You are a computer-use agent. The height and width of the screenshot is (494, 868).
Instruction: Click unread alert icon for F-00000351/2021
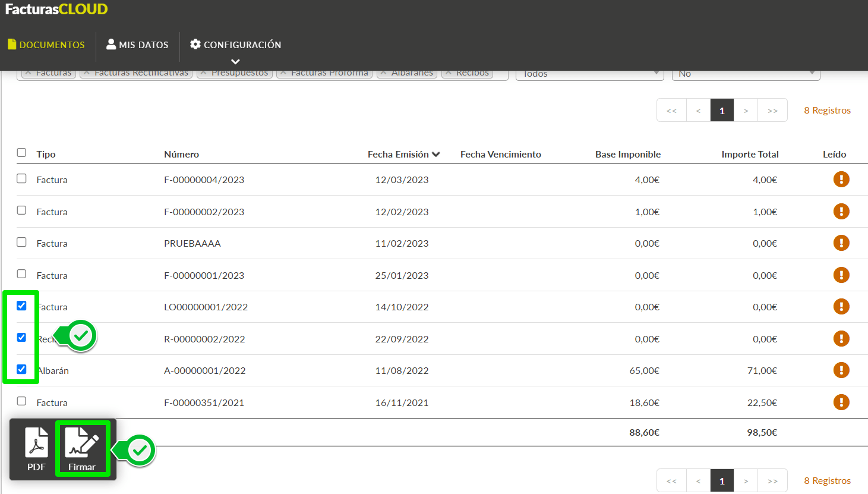point(841,402)
